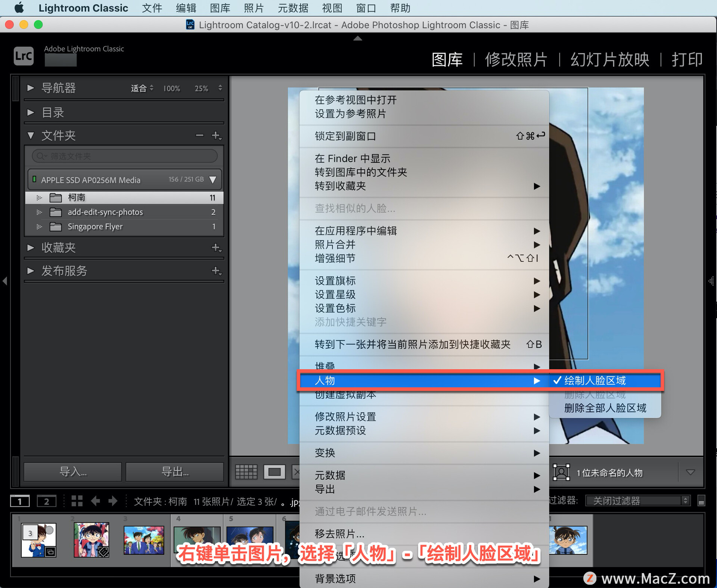Select 人物 in the context menu
The width and height of the screenshot is (717, 588).
tap(424, 380)
